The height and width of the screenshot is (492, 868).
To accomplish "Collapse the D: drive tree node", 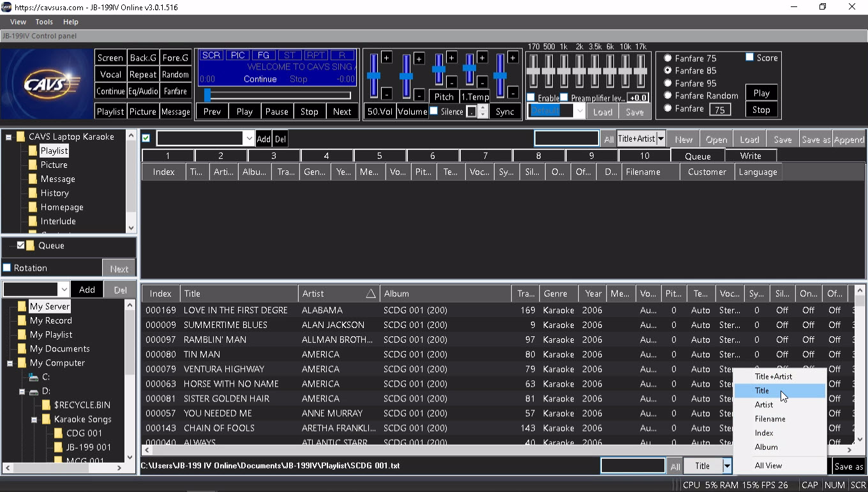I will tap(22, 391).
